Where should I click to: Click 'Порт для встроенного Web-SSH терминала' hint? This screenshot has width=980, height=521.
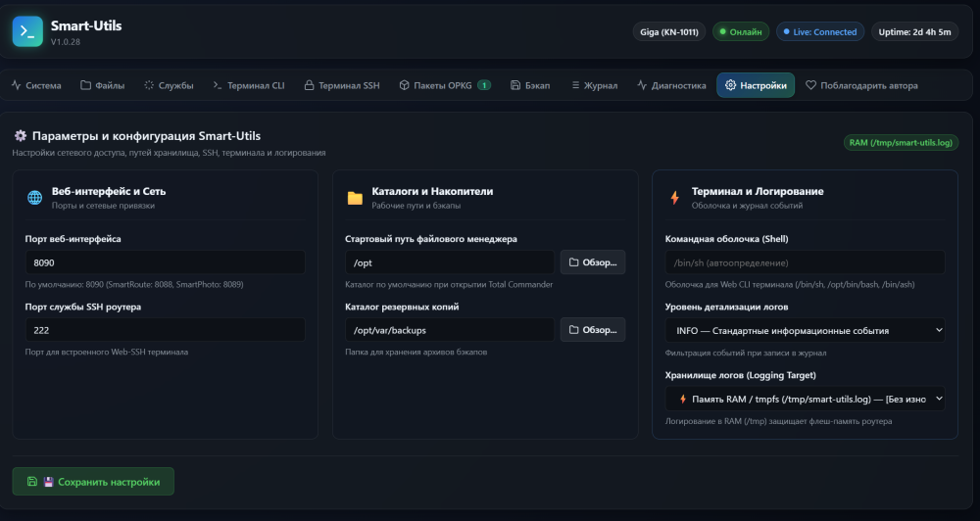pos(106,352)
